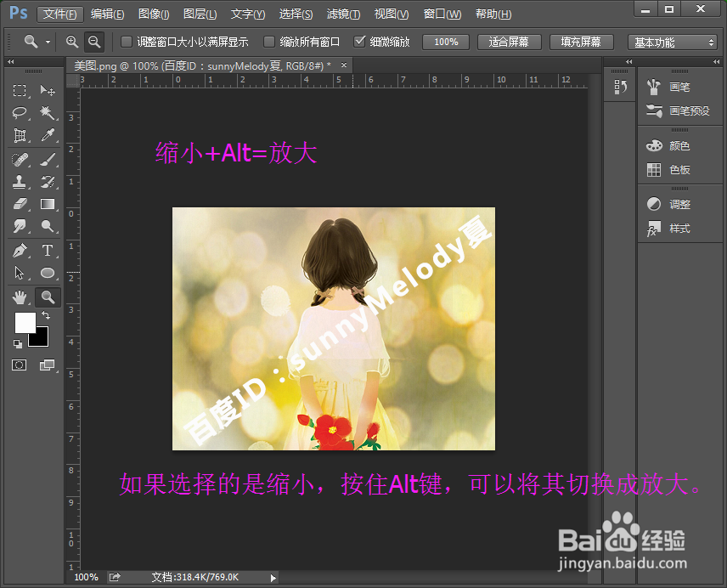Swap foreground and background colors

point(46,315)
